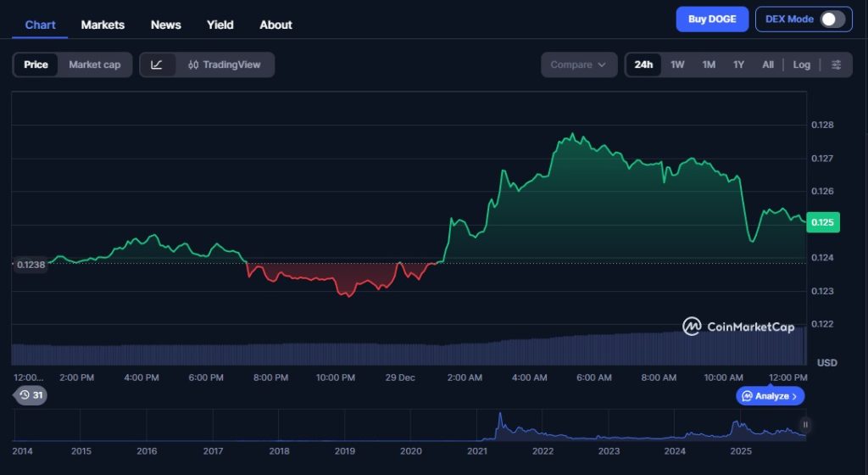Toggle DEX Mode switch on
Viewport: 868px width, 475px height.
click(x=832, y=20)
